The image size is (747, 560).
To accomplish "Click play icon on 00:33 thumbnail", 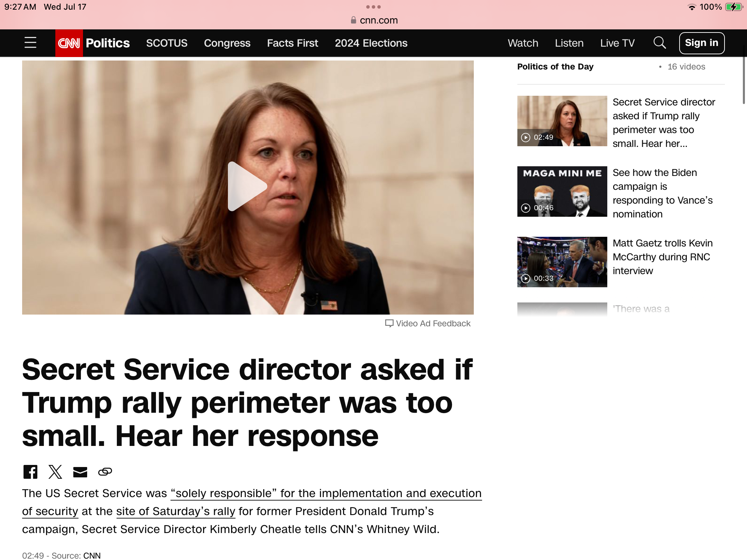I will click(526, 279).
